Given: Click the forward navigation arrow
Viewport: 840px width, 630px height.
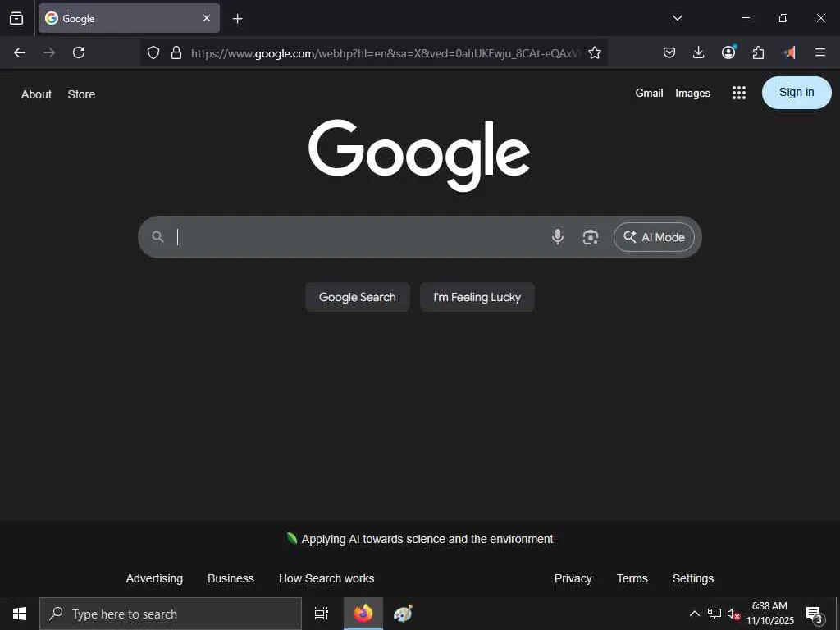Looking at the screenshot, I should pyautogui.click(x=49, y=52).
